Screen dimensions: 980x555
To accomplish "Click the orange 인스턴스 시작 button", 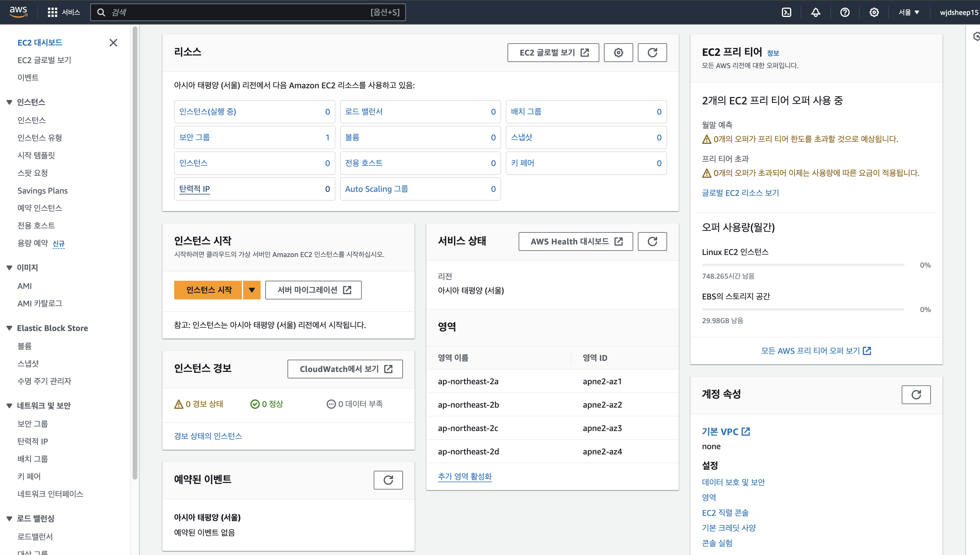I will coord(208,290).
